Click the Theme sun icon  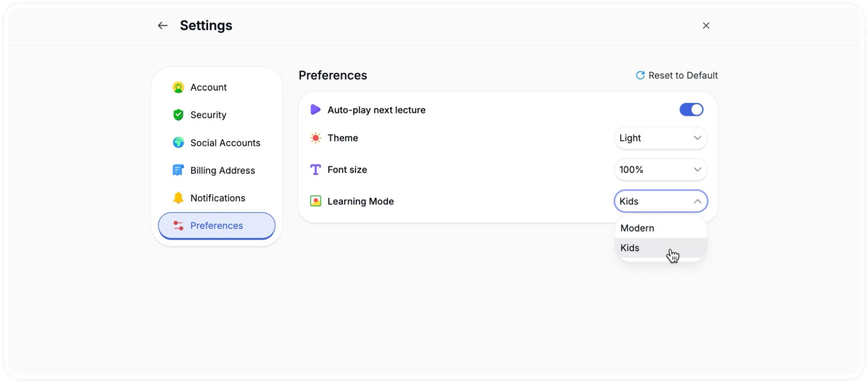(x=316, y=138)
